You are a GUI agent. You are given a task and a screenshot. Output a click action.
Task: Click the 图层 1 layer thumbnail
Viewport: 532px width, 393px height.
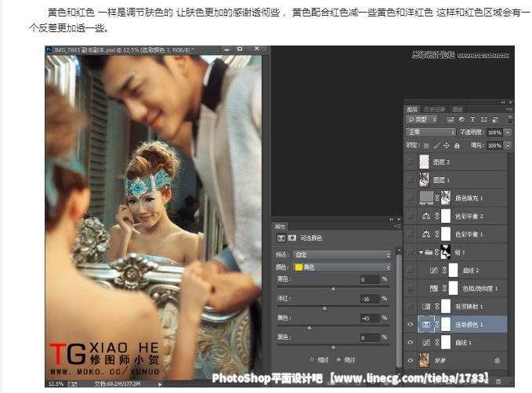point(424,180)
